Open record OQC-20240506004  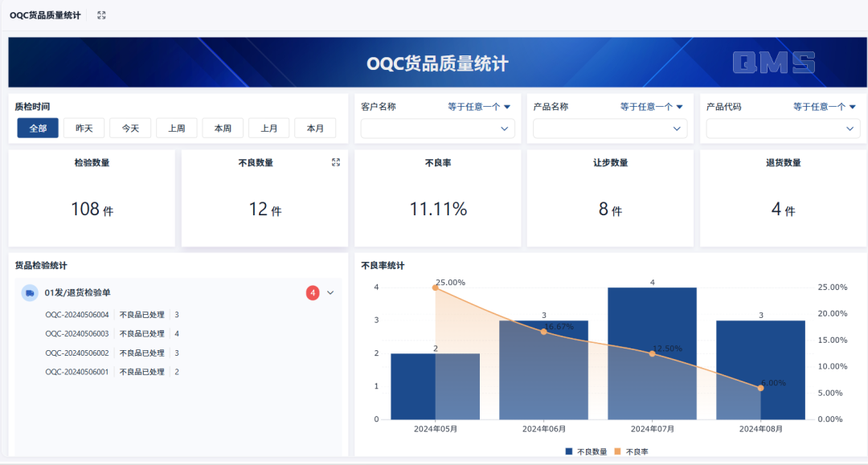(77, 315)
